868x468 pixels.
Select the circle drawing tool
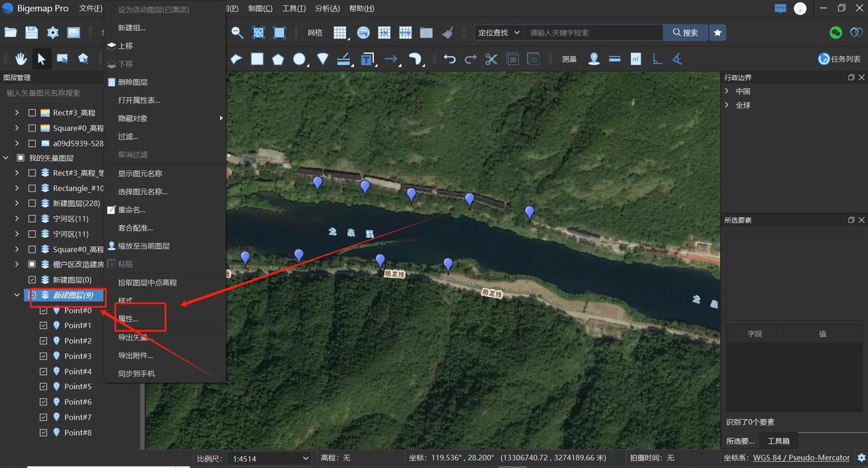[299, 59]
